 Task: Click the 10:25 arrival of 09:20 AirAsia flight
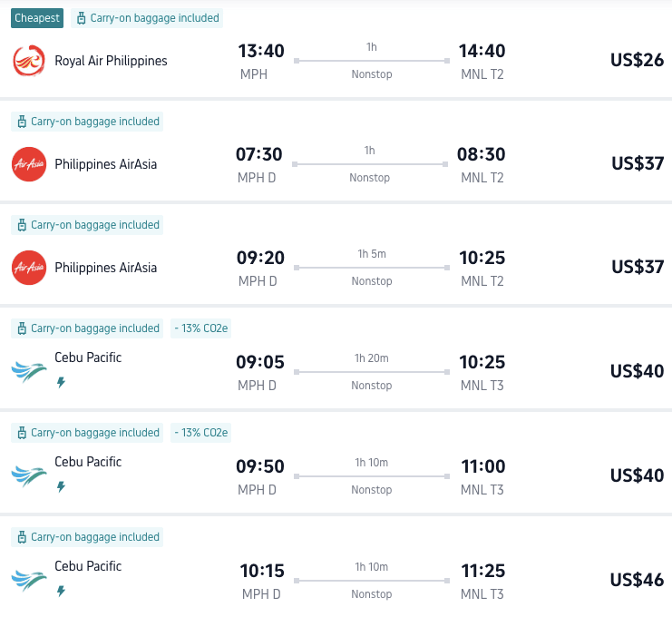482,259
